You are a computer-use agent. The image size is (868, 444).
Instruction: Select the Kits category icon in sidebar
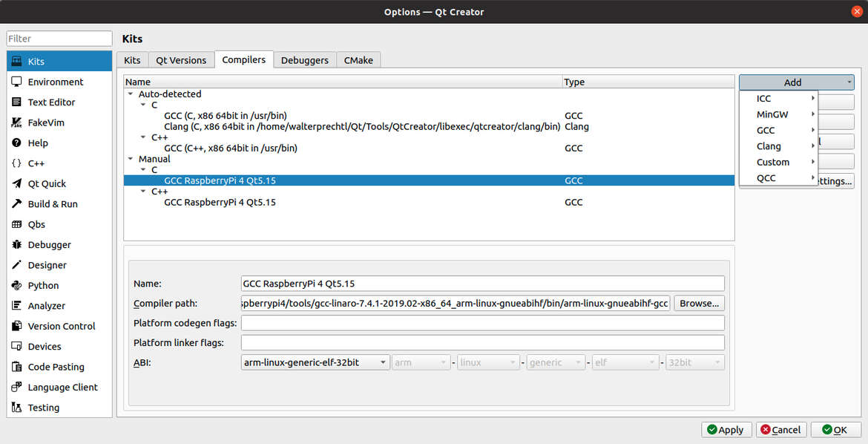point(16,61)
